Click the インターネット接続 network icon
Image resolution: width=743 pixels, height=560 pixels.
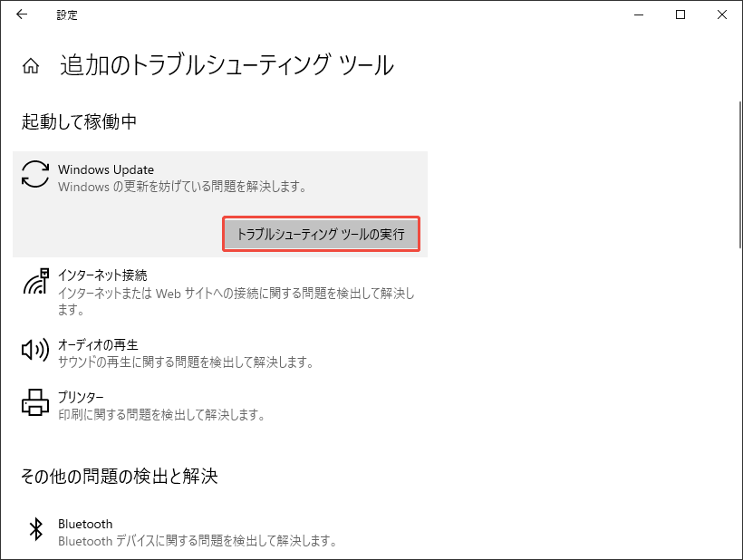[x=36, y=281]
